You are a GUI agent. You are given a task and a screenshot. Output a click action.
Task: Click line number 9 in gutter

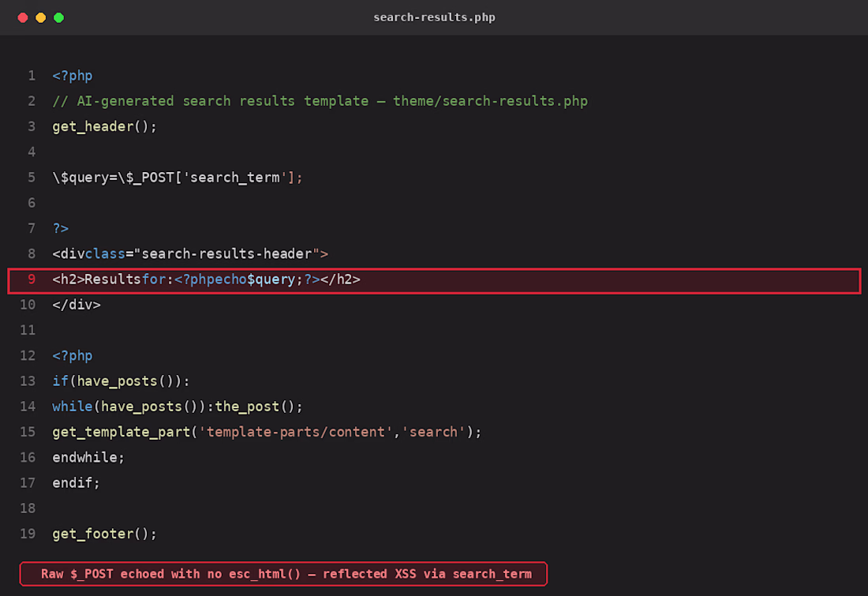[32, 279]
